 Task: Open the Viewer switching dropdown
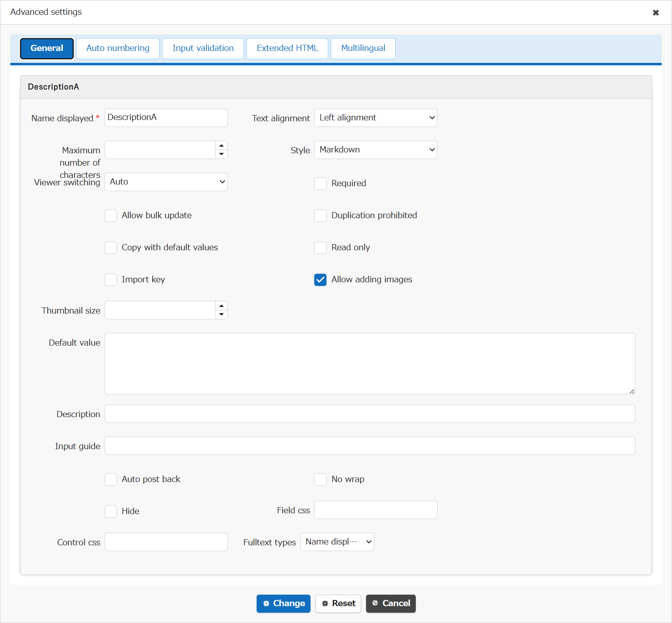(x=166, y=182)
